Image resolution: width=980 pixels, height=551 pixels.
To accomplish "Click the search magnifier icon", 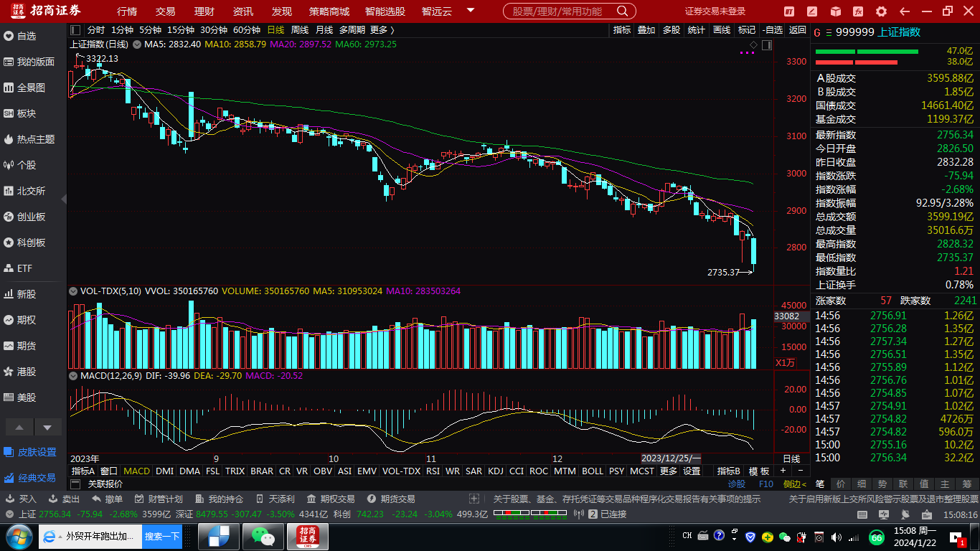I will point(623,11).
